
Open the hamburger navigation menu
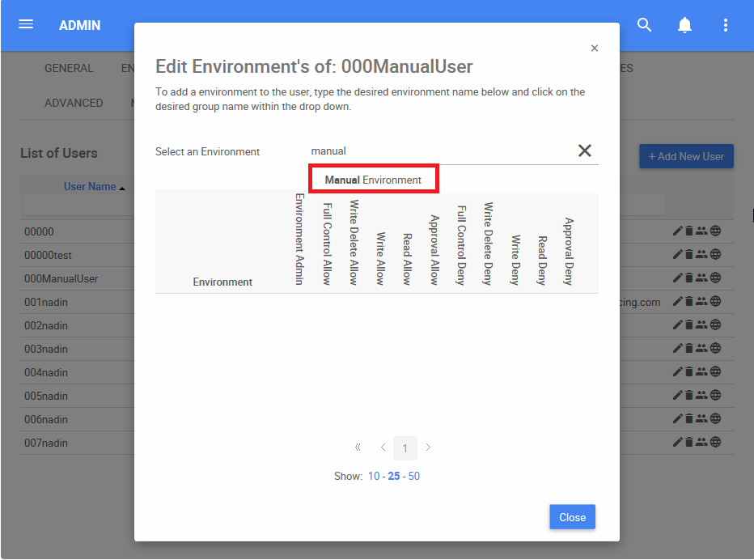[26, 24]
